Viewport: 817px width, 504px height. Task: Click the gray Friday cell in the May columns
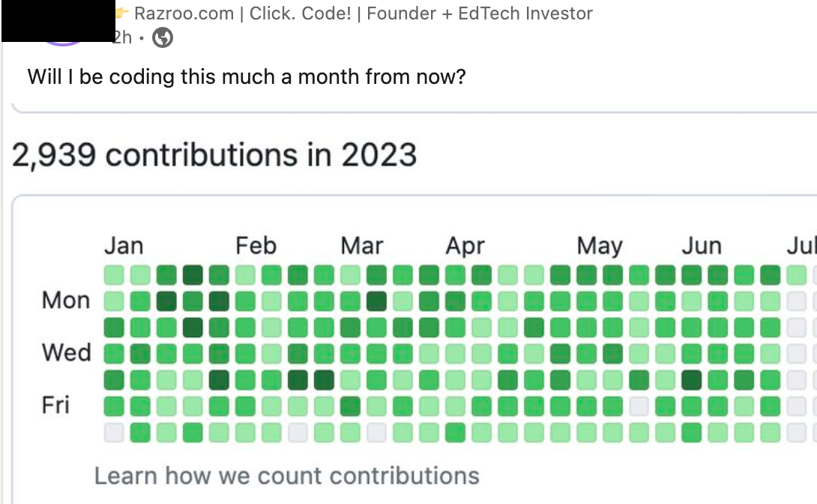click(x=639, y=406)
